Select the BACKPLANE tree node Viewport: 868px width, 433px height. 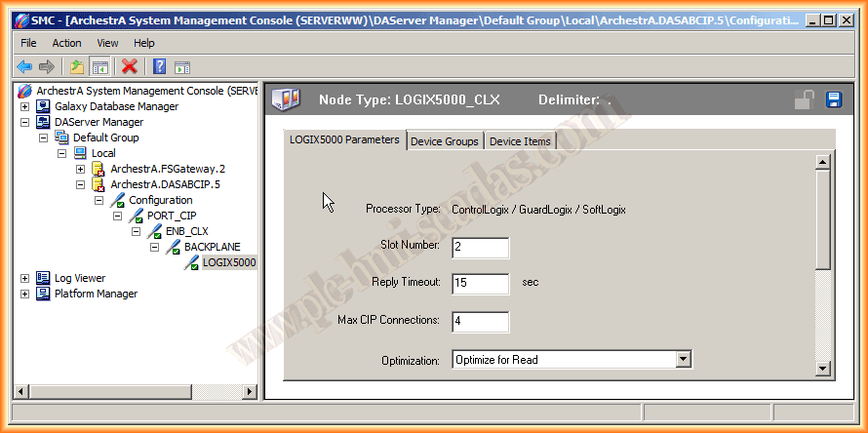212,247
